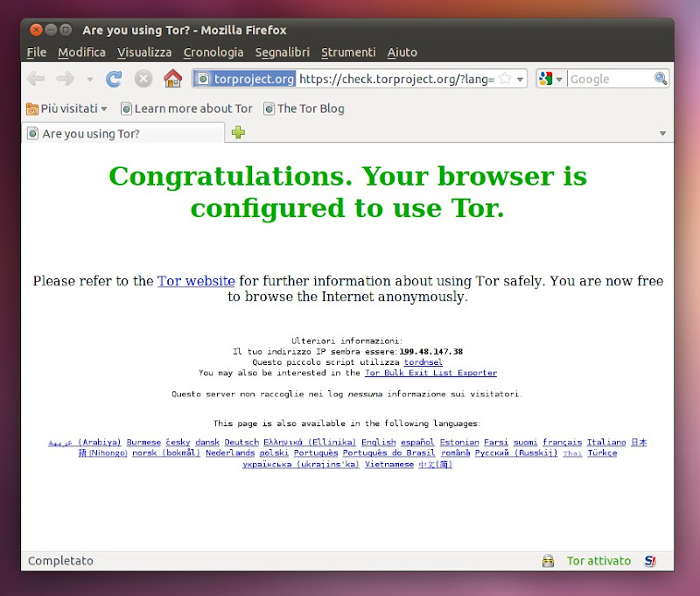Viewport: 700px width, 596px height.
Task: Switch page language to suomi
Action: 526,443
